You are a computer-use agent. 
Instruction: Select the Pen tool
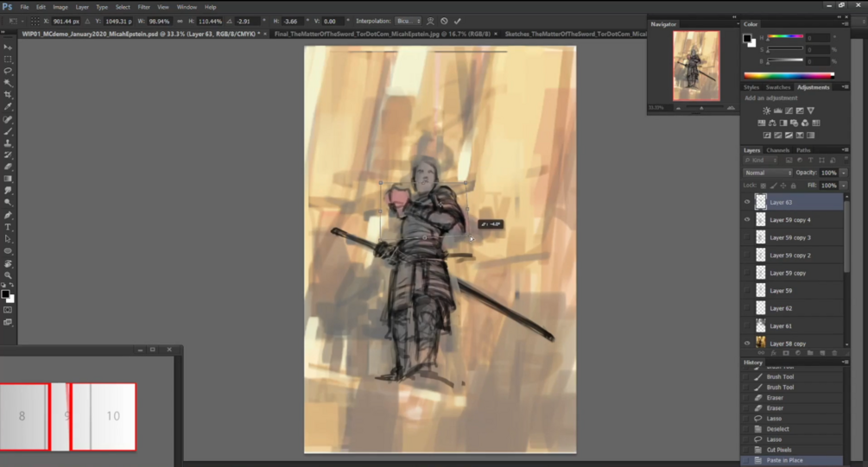click(8, 215)
